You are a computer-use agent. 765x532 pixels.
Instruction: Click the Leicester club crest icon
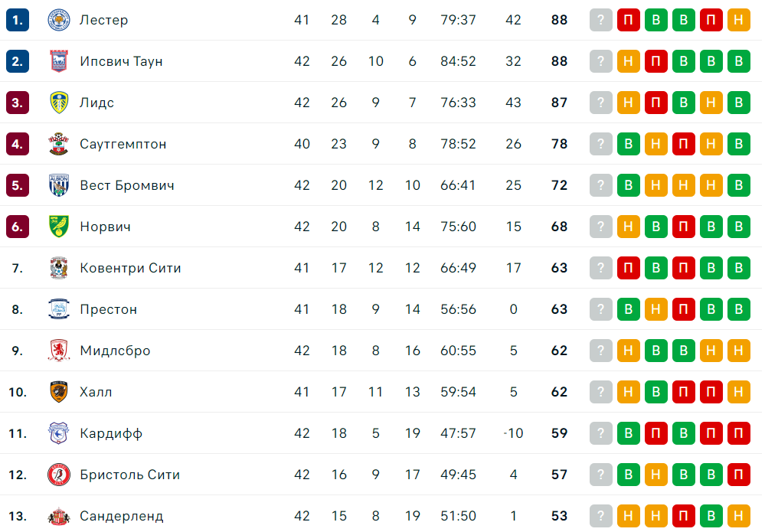pos(58,20)
